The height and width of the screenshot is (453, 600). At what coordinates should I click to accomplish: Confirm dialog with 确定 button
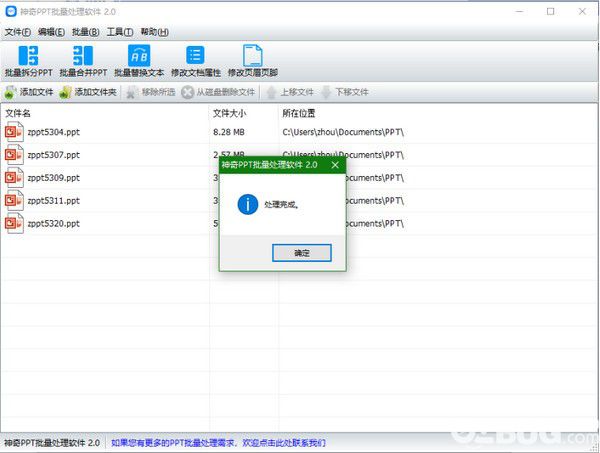[x=302, y=253]
